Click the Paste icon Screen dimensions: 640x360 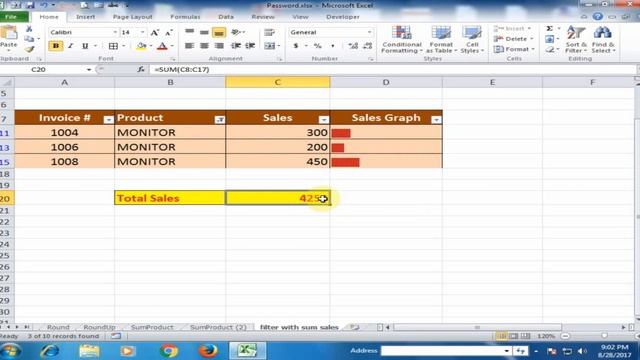click(9, 33)
